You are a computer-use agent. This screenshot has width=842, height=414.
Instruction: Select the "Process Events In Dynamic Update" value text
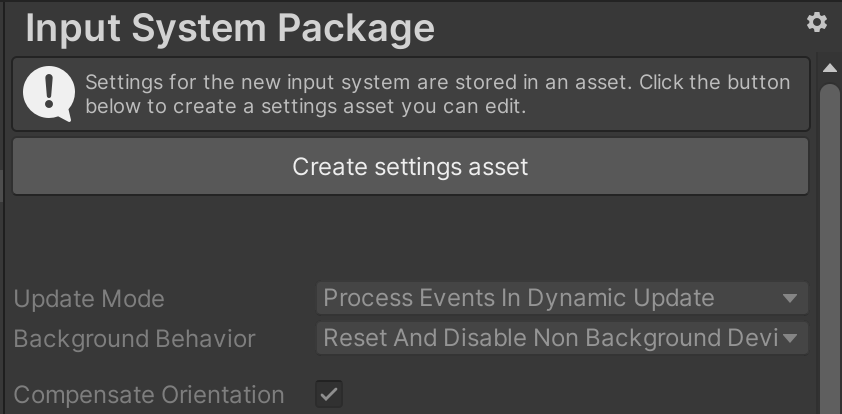coord(518,298)
